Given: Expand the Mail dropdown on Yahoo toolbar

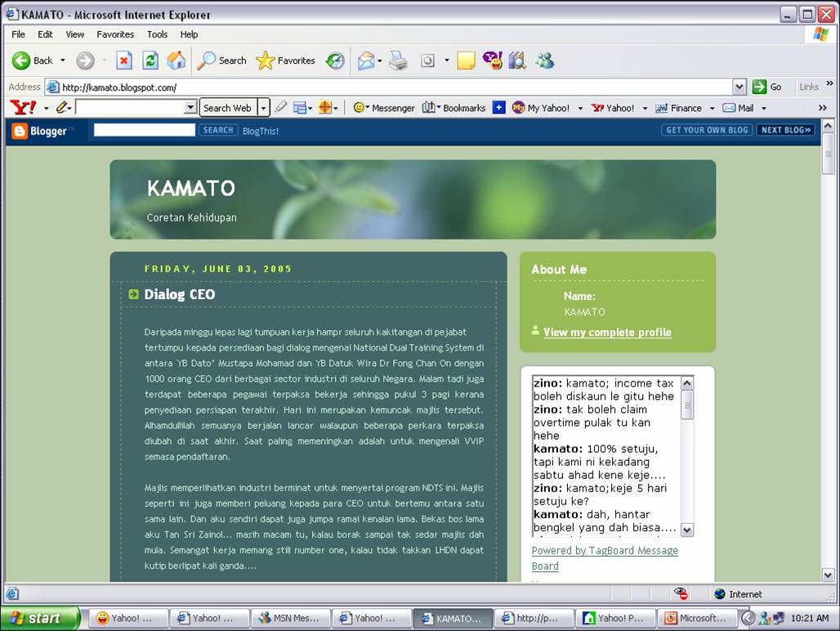Looking at the screenshot, I should (764, 108).
